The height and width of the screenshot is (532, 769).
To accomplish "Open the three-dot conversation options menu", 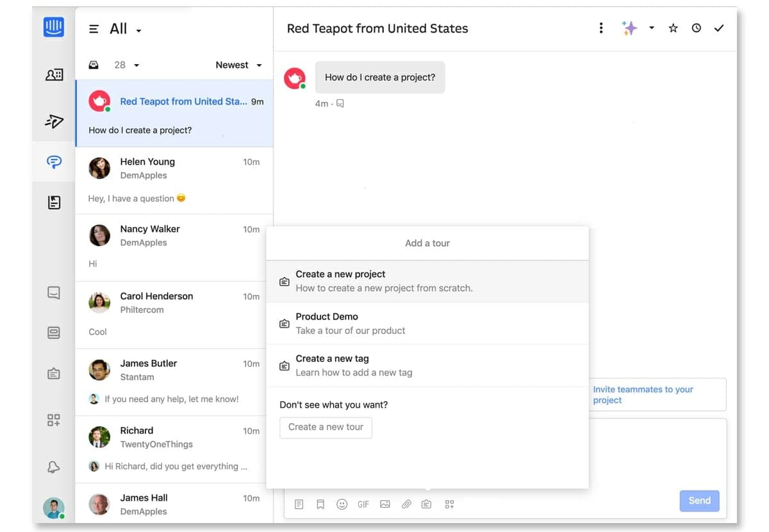I will point(600,28).
